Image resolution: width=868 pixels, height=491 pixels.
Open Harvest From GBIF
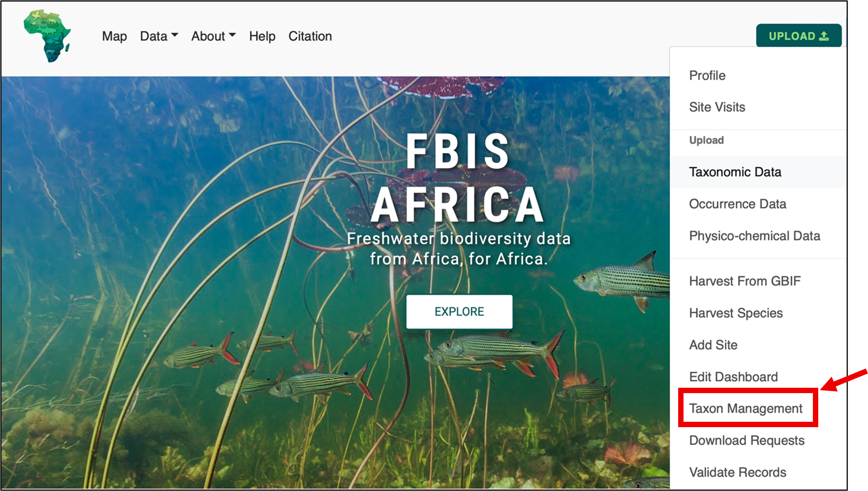(745, 281)
